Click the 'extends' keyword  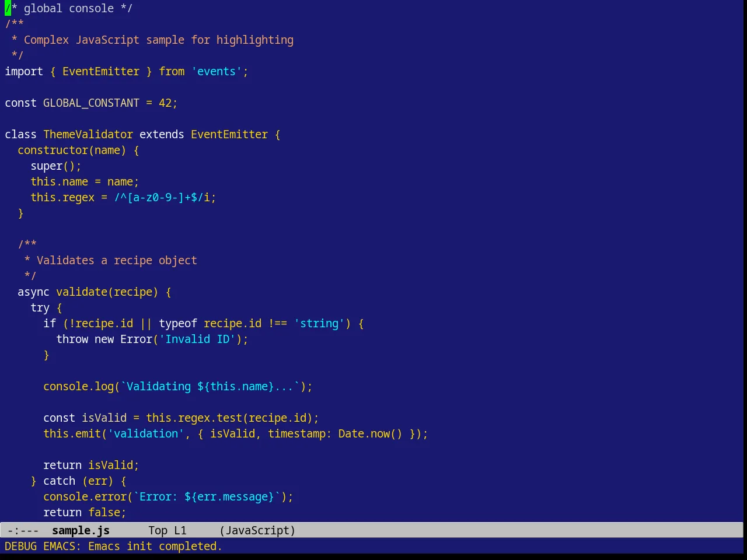tap(162, 134)
